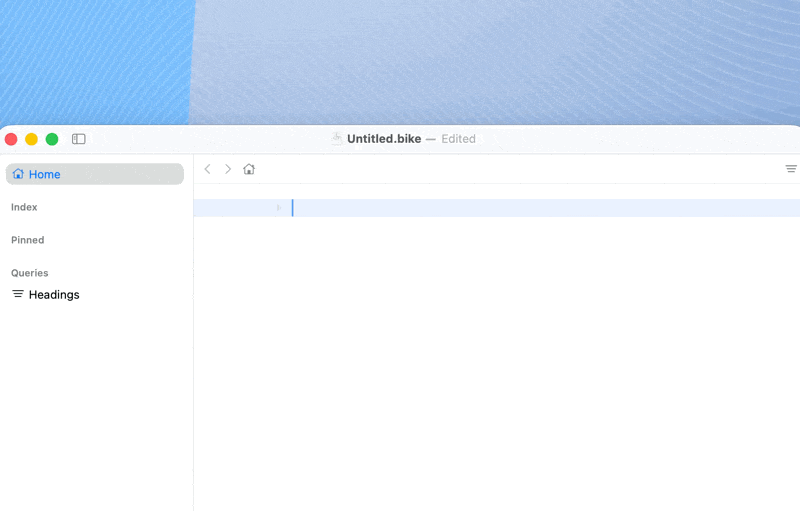Enter full screen with the green button

pos(52,139)
